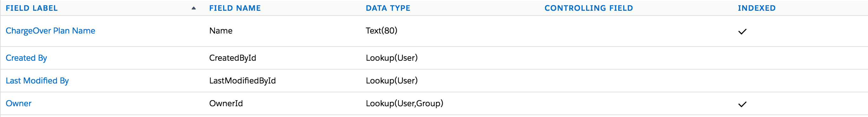868x117 pixels.
Task: Select the LastModifiedById field name cell
Action: (242, 81)
